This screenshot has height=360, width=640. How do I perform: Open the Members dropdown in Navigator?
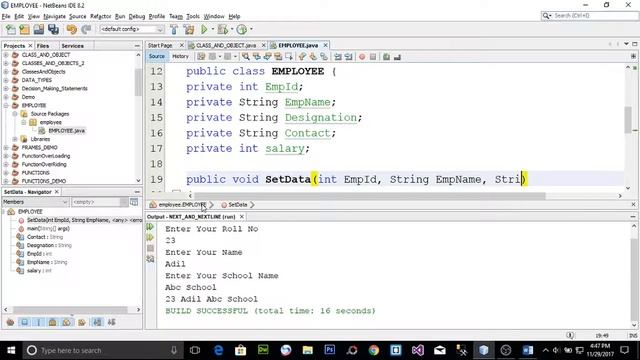click(x=35, y=202)
